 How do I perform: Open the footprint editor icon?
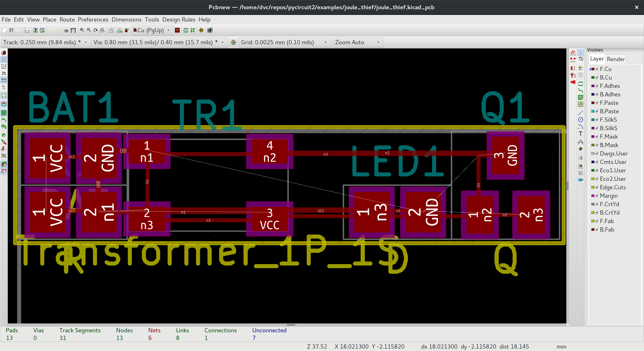35,30
